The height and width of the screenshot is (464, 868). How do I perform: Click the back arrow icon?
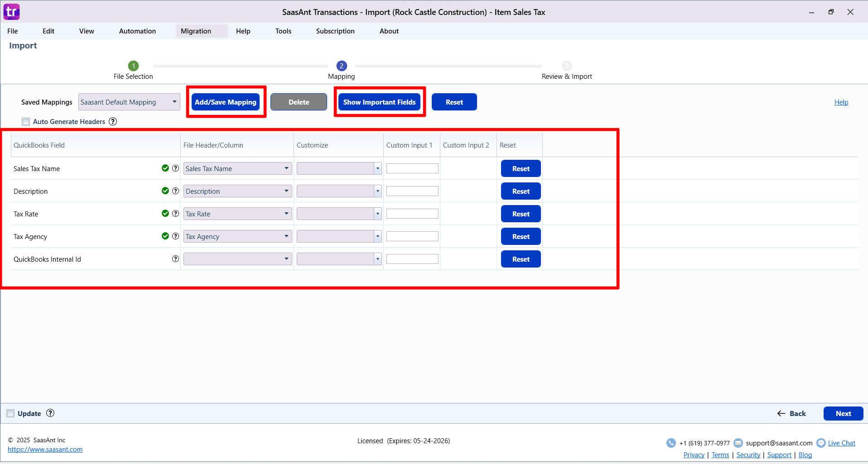pos(781,413)
